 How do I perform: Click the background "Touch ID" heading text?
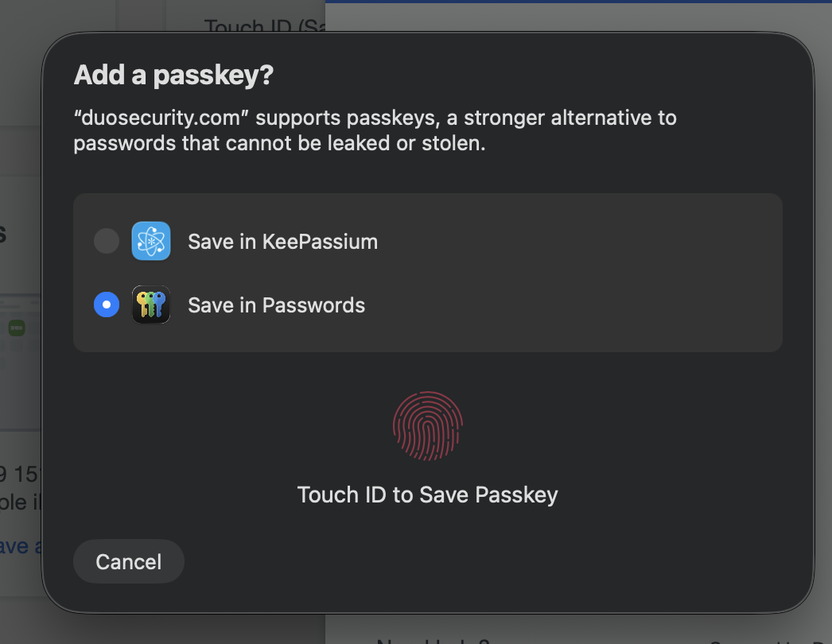point(262,26)
